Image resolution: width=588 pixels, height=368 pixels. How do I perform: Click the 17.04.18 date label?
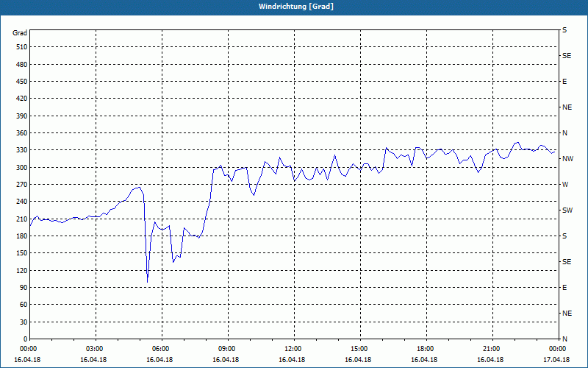(x=557, y=360)
